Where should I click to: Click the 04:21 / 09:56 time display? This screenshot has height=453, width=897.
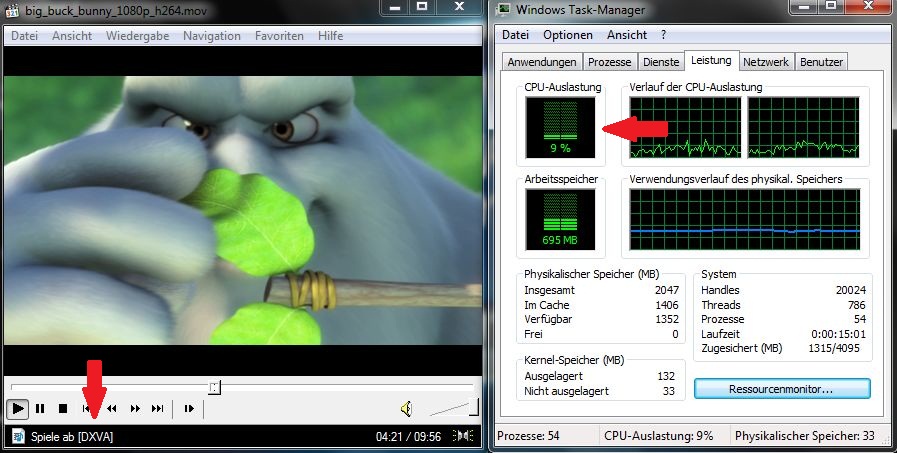point(408,437)
